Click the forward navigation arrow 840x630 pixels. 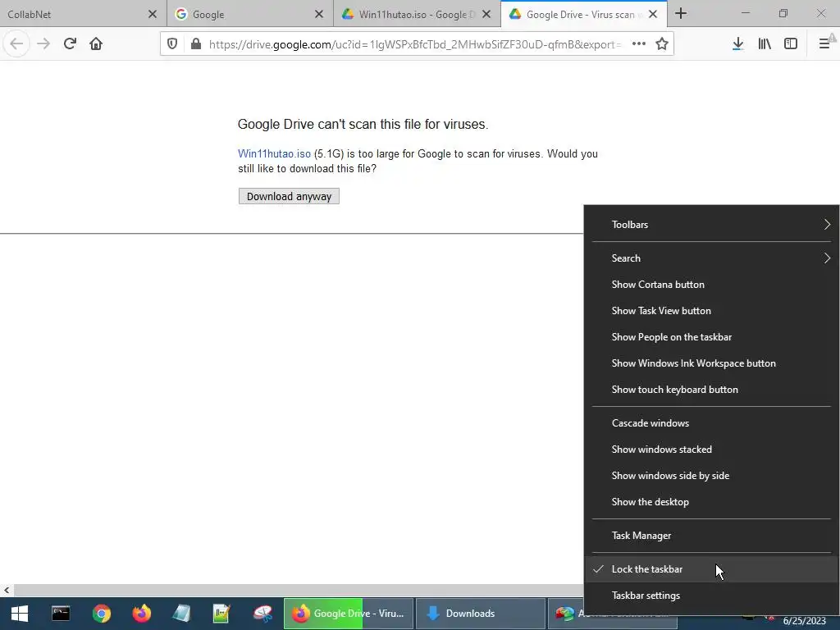point(43,44)
